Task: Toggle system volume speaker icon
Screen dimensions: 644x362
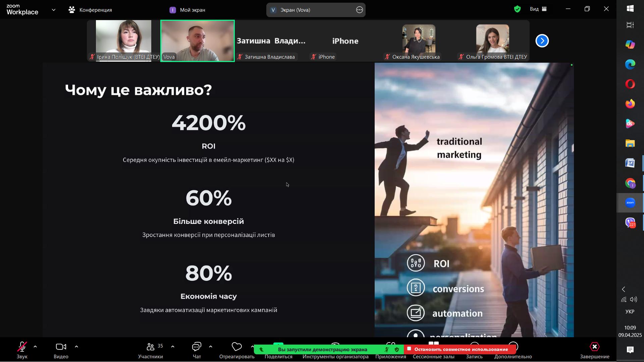Action: (633, 299)
